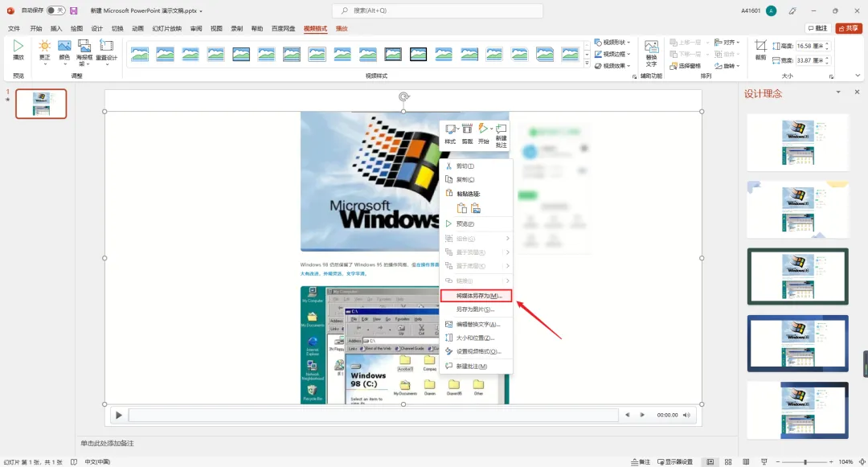Viewport: 868px width, 467px height.
Task: Click Copy (复制) in context menu
Action: pos(476,179)
